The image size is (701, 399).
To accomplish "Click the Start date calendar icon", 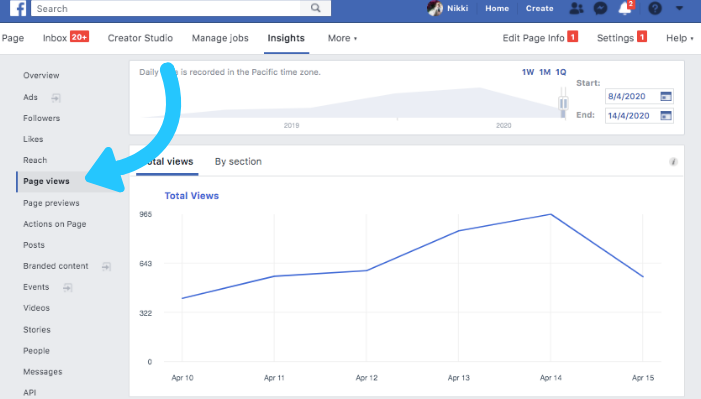I will click(x=666, y=96).
